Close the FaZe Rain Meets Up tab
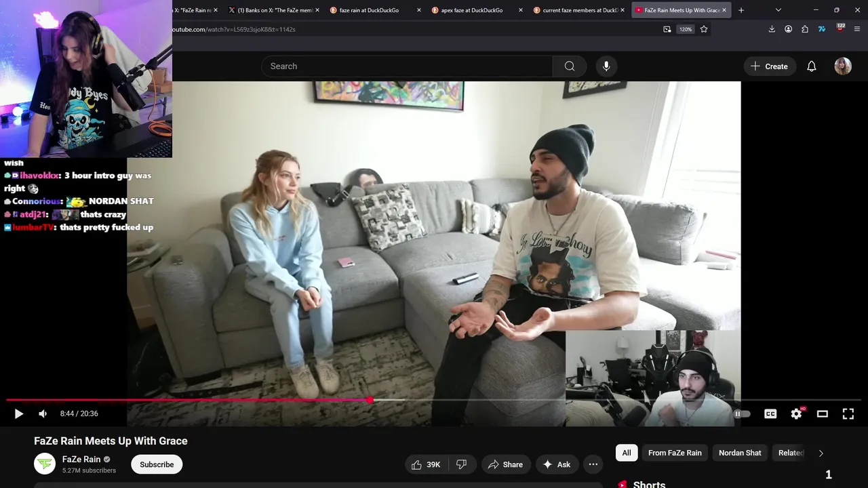The width and height of the screenshot is (868, 488). click(x=724, y=10)
